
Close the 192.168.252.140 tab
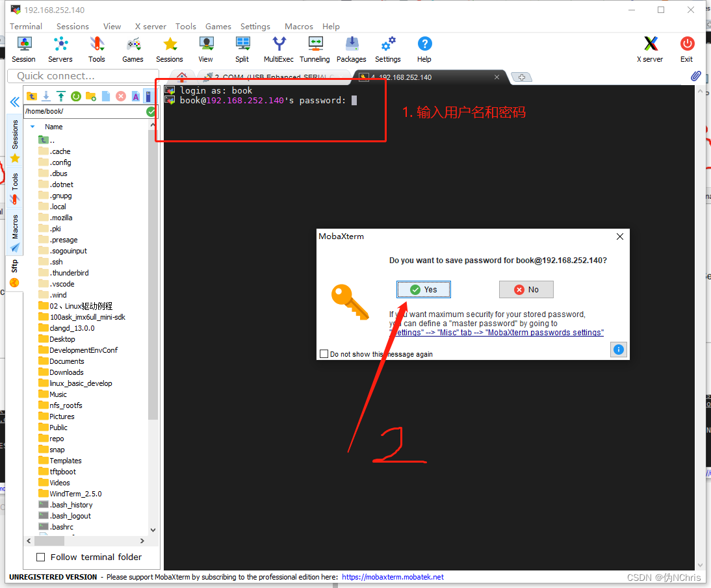497,77
